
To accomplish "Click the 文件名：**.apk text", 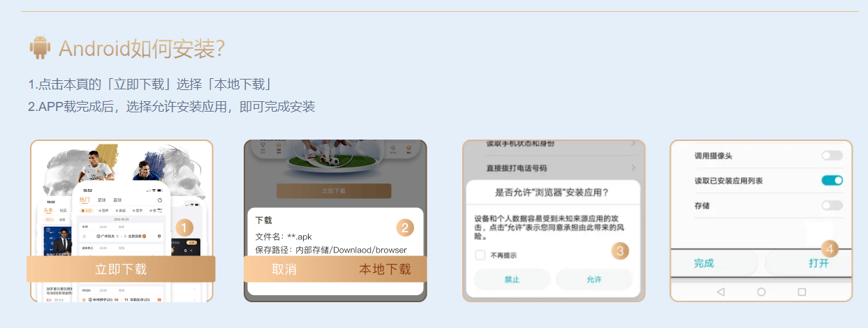I will 284,236.
